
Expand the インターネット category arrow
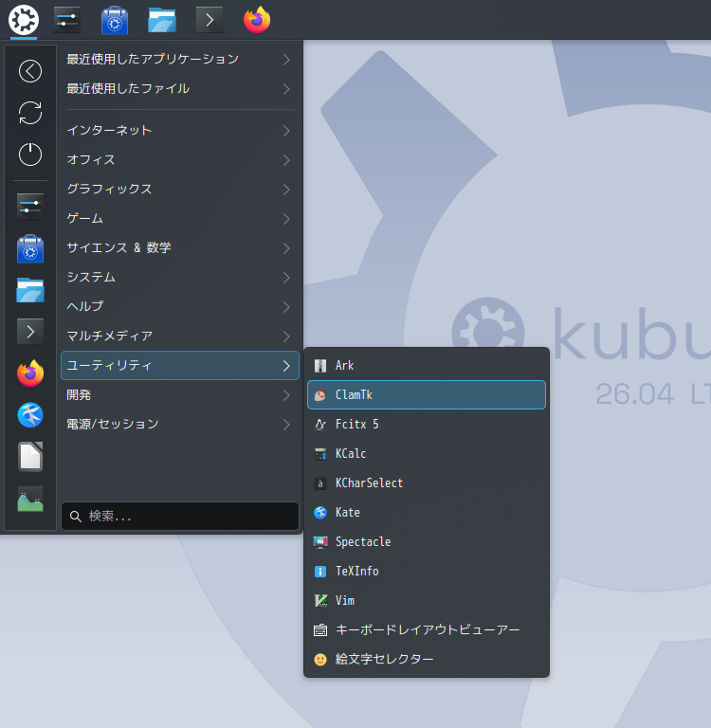click(x=286, y=131)
